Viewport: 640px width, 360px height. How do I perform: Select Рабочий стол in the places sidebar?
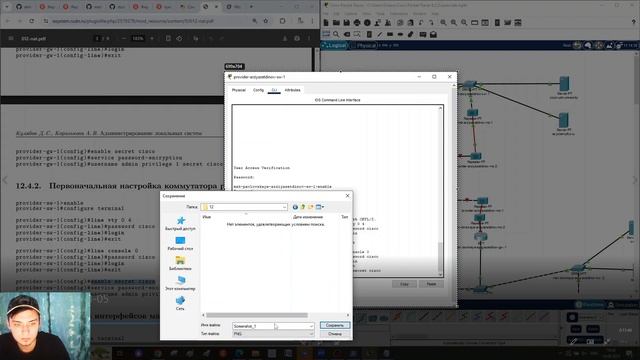(x=180, y=244)
